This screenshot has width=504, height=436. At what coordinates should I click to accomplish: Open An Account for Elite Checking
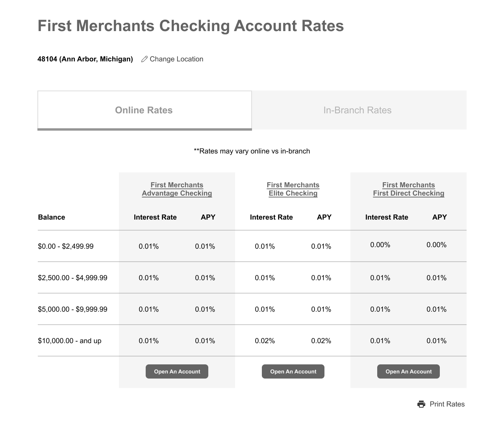click(293, 371)
